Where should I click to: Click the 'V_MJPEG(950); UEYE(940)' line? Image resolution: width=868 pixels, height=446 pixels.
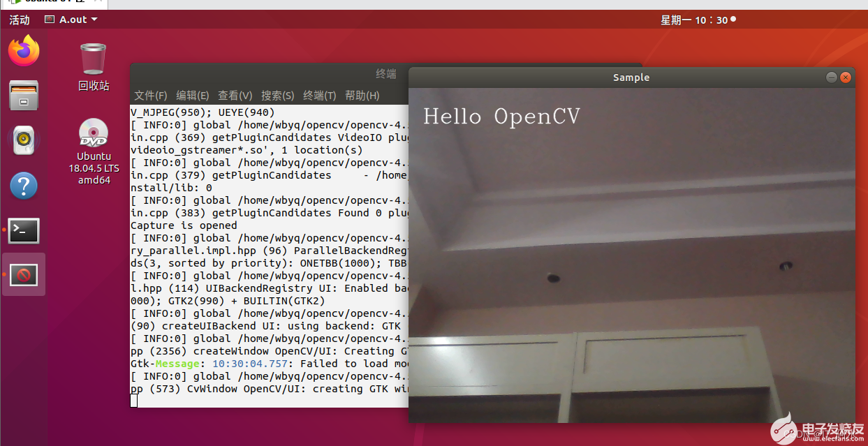[x=203, y=112]
